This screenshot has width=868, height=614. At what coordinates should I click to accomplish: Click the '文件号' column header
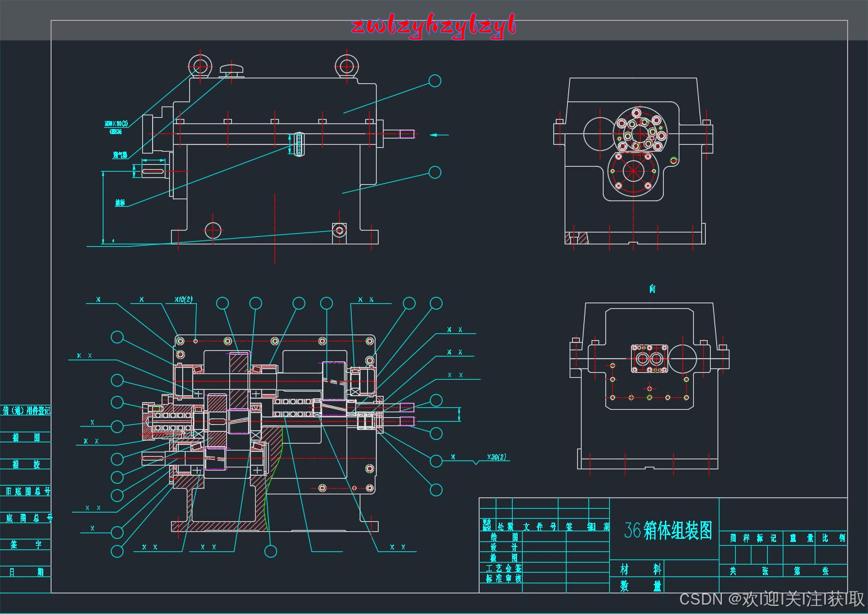pyautogui.click(x=540, y=527)
